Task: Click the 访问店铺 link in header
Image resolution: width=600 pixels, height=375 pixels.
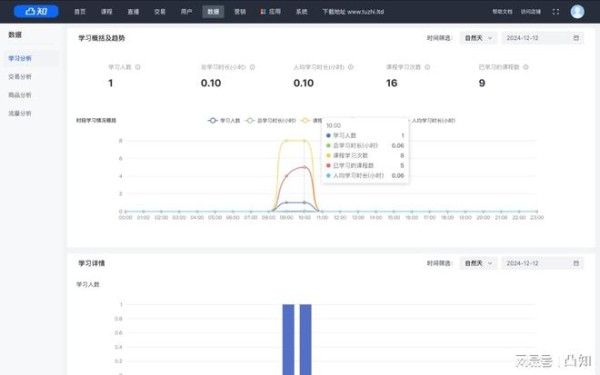Action: pyautogui.click(x=531, y=12)
